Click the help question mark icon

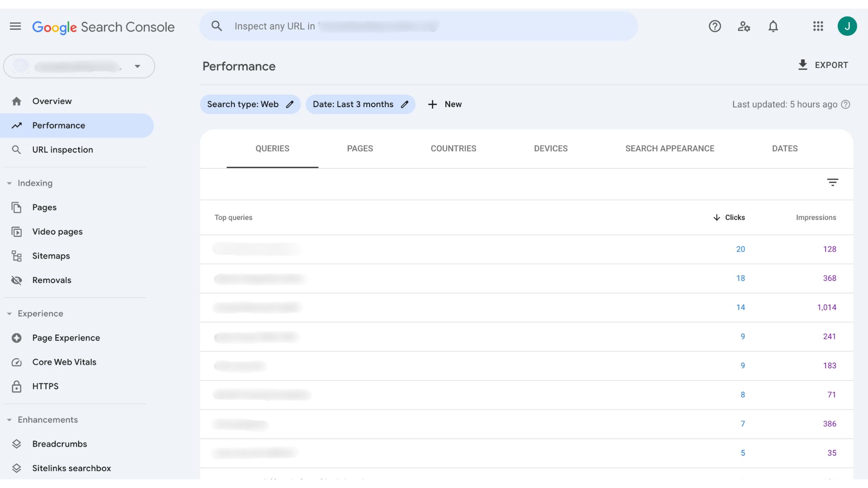point(715,26)
